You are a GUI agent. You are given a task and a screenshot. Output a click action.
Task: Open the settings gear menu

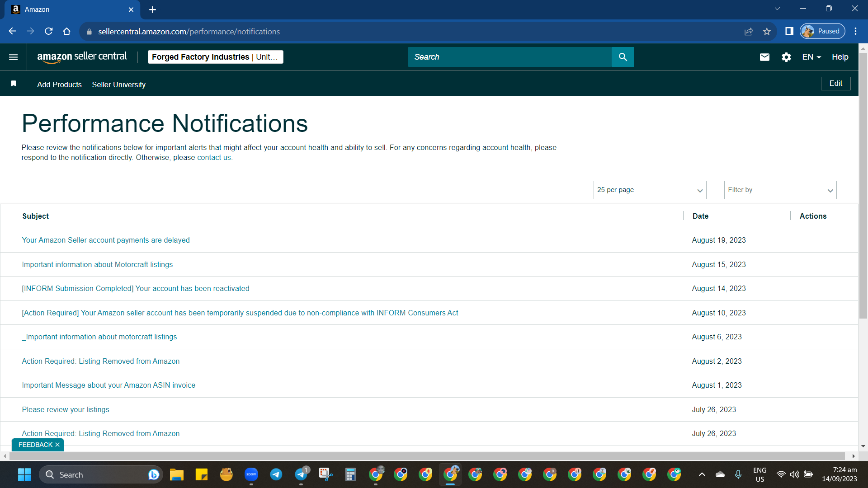tap(786, 57)
